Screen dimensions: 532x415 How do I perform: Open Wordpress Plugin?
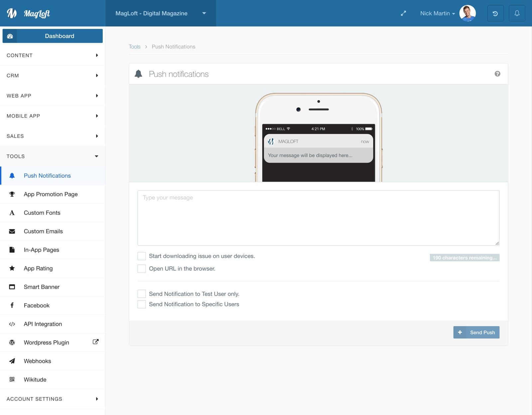[x=53, y=343]
